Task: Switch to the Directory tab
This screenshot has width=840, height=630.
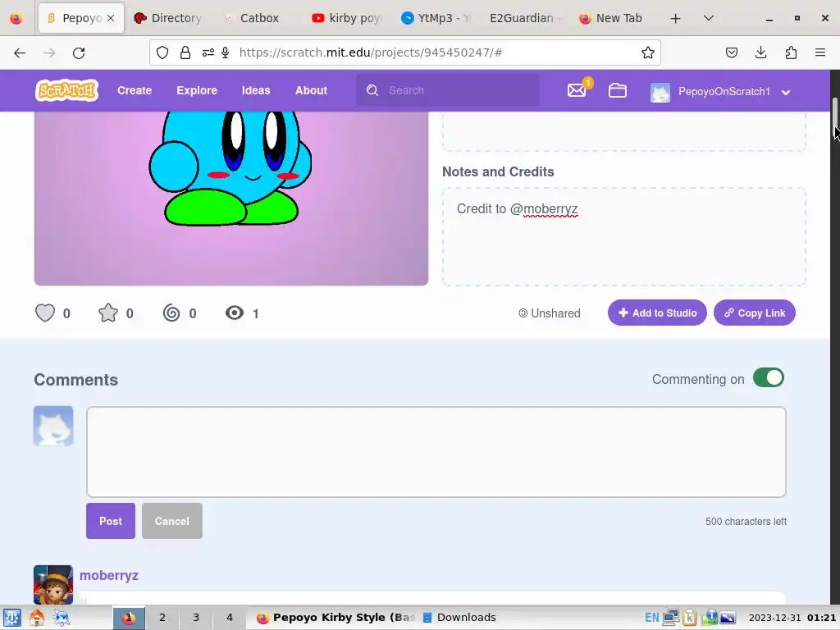Action: [x=169, y=18]
